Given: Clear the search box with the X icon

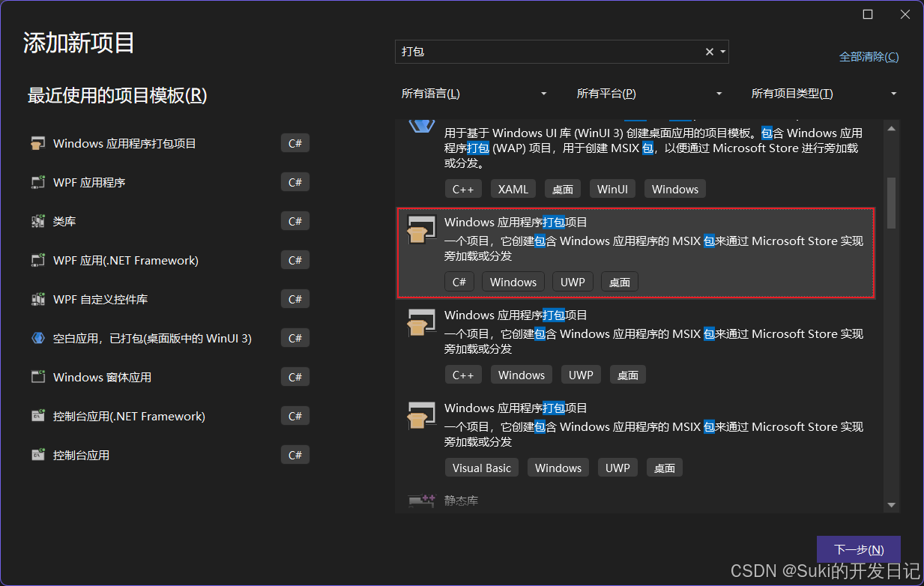Looking at the screenshot, I should (x=710, y=52).
